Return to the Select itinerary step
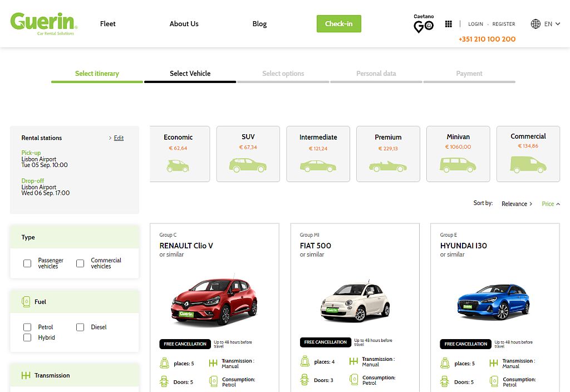 (x=96, y=73)
